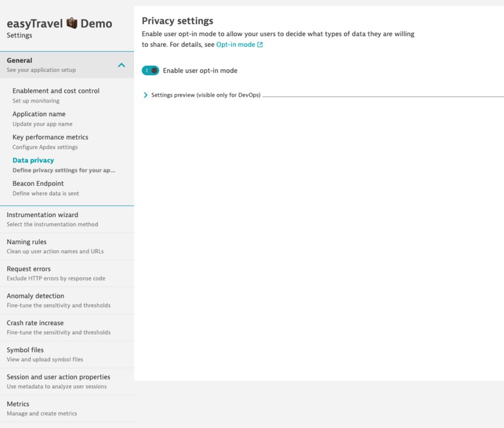Open the Instrumentation wizard section

coord(42,215)
